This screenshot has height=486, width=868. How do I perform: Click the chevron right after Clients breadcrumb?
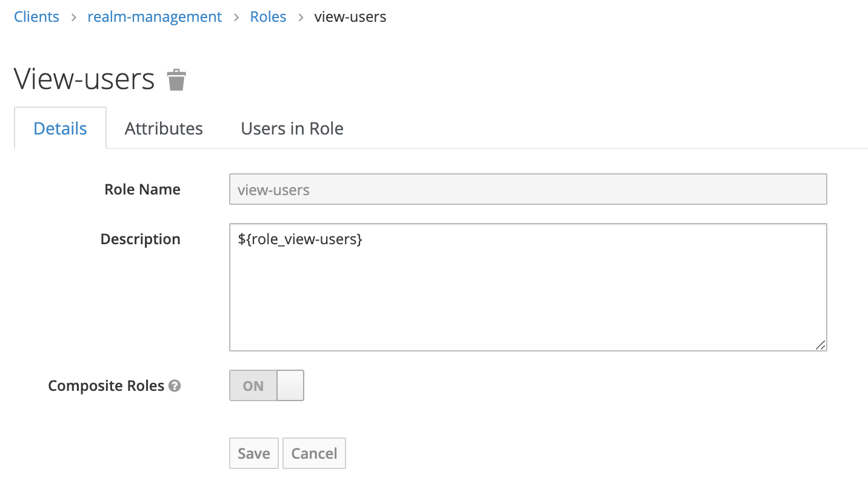coord(73,17)
